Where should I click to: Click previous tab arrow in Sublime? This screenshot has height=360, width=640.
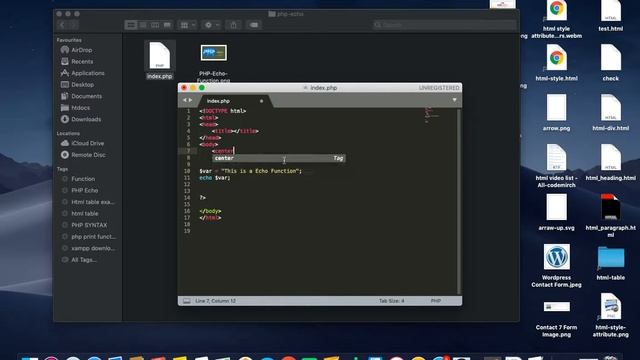click(184, 100)
